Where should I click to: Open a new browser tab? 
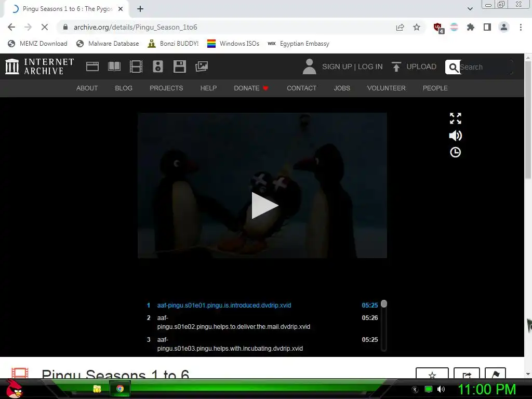pyautogui.click(x=140, y=9)
